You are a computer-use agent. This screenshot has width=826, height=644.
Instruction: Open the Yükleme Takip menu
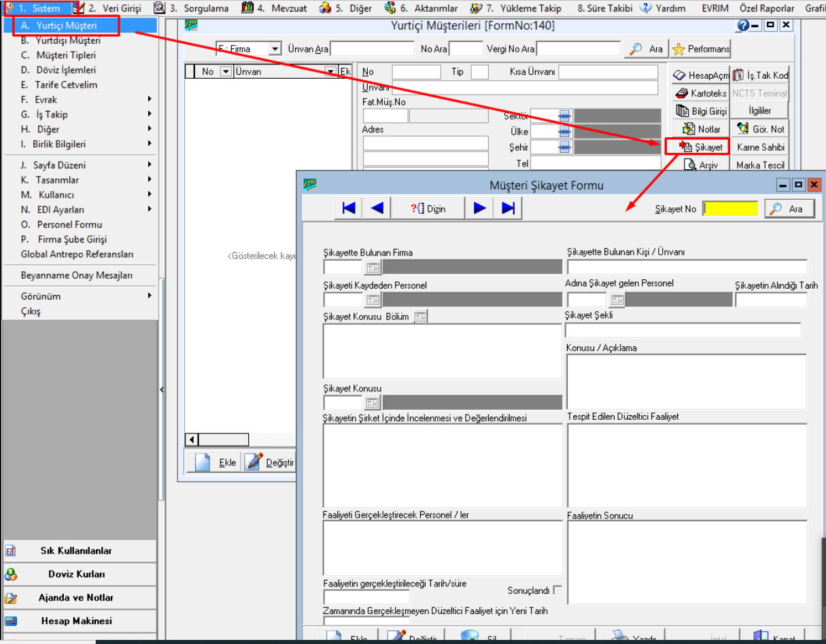coord(517,9)
